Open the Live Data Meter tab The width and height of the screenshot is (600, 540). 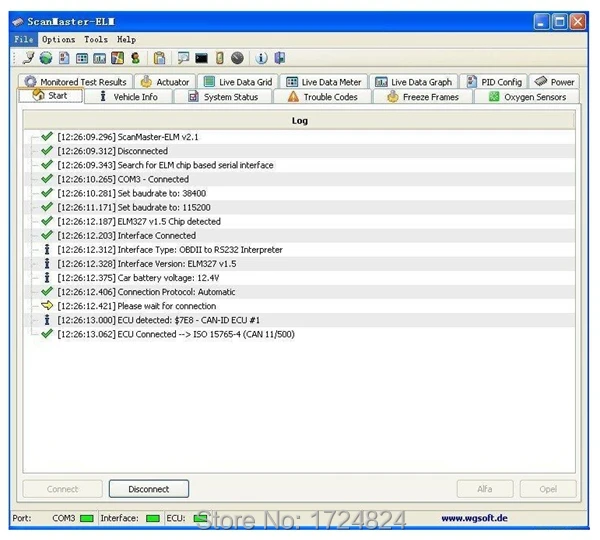coord(324,82)
